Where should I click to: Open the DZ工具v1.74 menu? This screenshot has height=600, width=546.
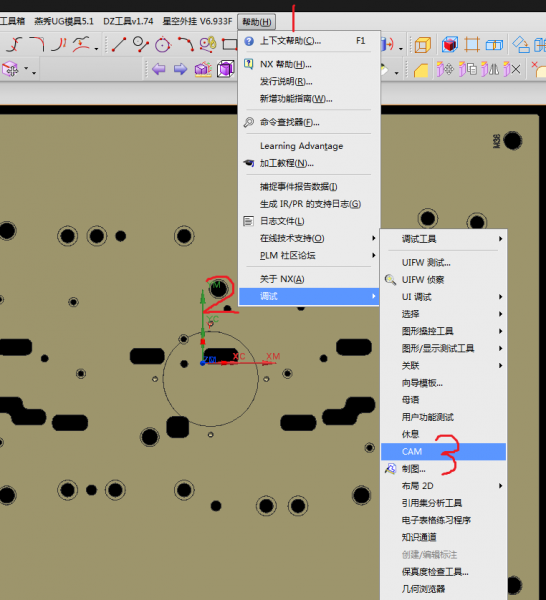[x=128, y=21]
